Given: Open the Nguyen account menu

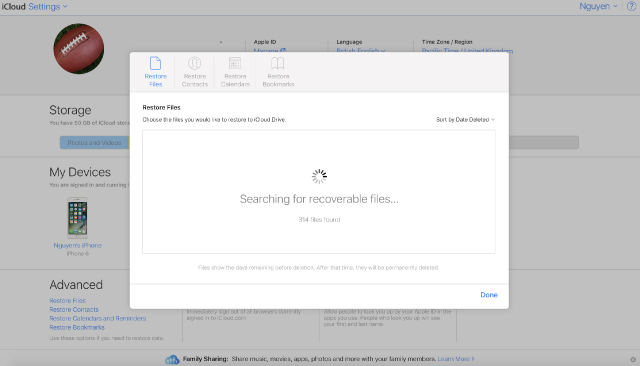Looking at the screenshot, I should (598, 6).
